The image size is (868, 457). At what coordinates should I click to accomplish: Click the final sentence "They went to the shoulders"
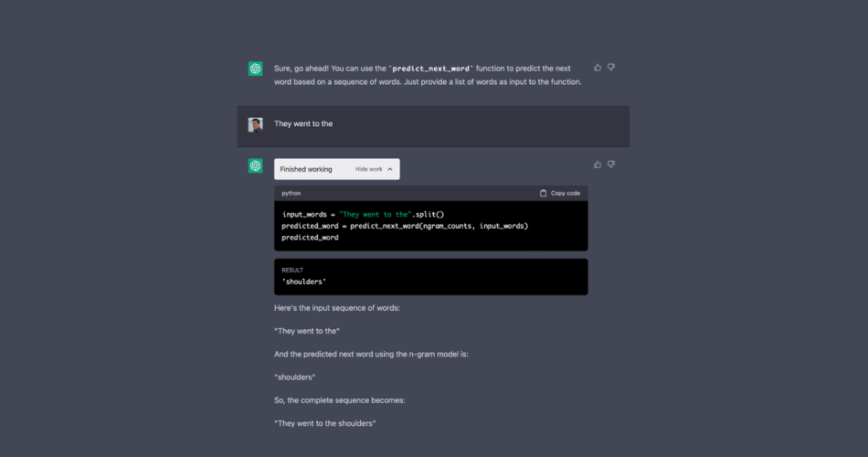click(325, 423)
